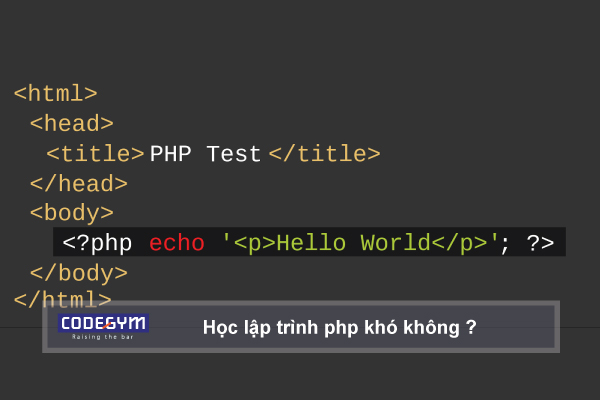Viewport: 600px width, 400px height.
Task: Click the semicolon after the echo string
Action: tap(505, 243)
